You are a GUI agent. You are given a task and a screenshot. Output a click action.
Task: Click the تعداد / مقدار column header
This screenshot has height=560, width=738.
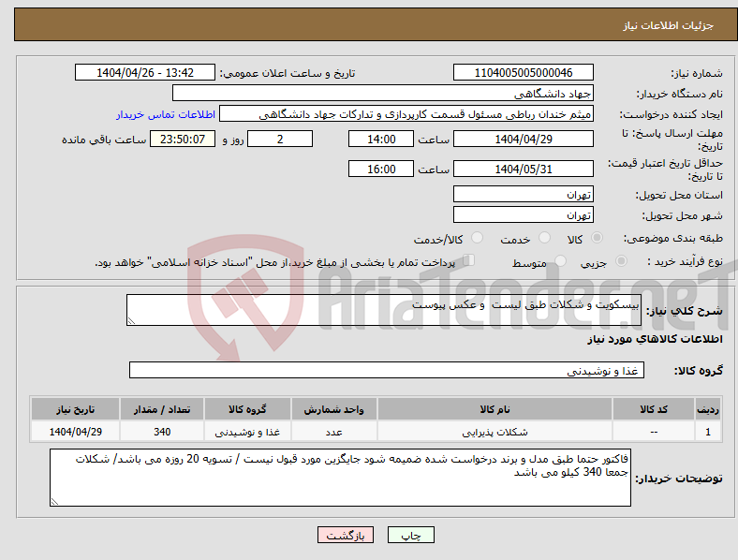click(162, 409)
